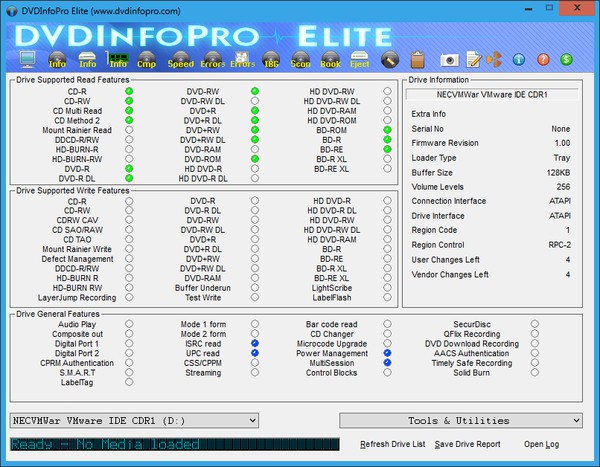Click the Volume Levels value 256
The width and height of the screenshot is (600, 467).
tap(563, 187)
